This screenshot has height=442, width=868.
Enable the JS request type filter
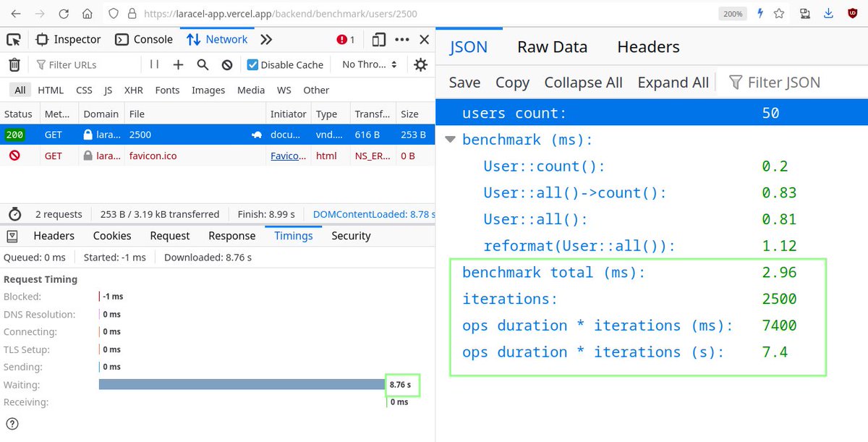[x=108, y=90]
